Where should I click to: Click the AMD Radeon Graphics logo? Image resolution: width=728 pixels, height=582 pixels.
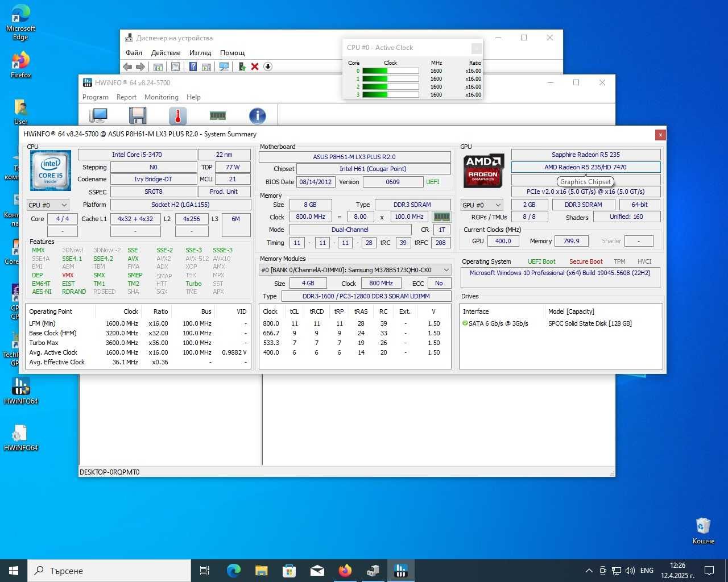tap(484, 171)
